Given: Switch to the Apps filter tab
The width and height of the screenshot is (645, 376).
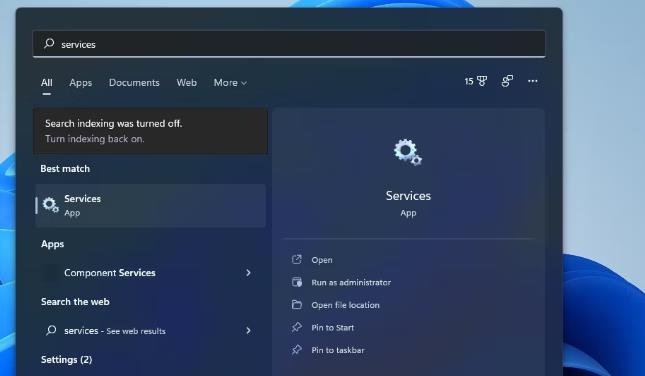Looking at the screenshot, I should pos(81,83).
